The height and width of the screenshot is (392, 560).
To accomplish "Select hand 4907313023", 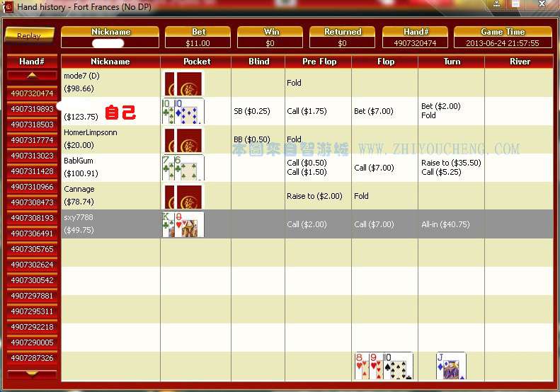I will 32,156.
